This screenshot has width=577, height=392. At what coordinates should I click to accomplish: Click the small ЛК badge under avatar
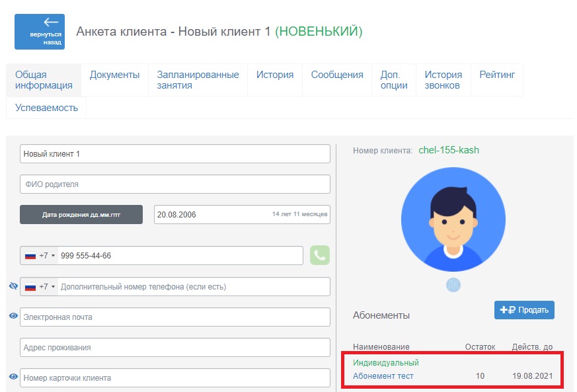(x=453, y=285)
